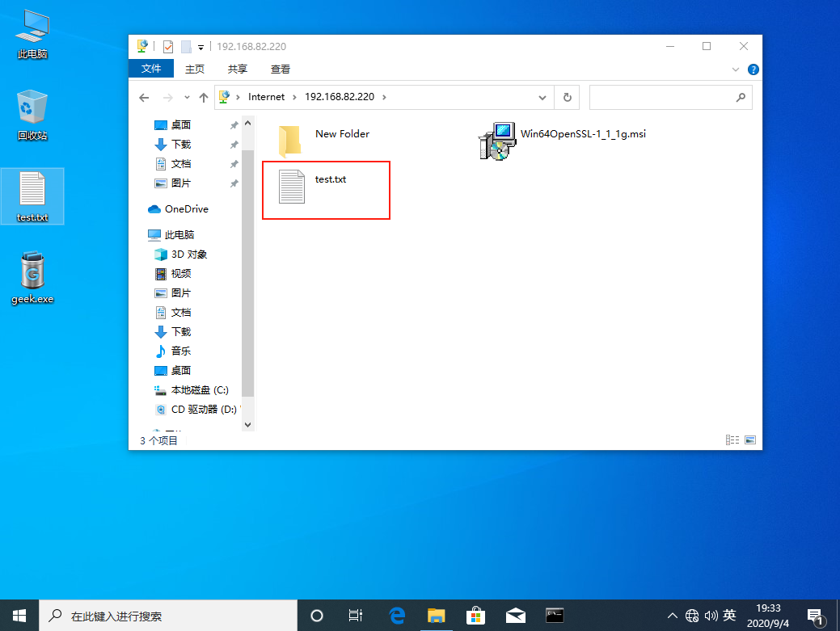Viewport: 840px width, 631px height.
Task: Unpin 文档 from quick access
Action: [x=234, y=164]
